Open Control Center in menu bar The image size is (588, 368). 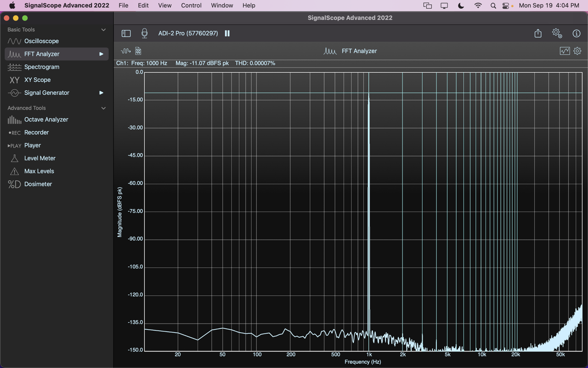coord(506,6)
